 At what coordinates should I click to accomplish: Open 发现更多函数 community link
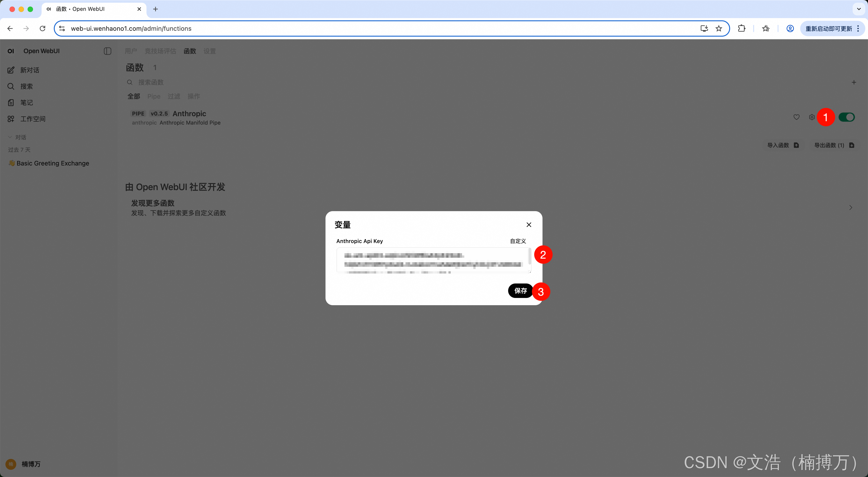pos(178,208)
